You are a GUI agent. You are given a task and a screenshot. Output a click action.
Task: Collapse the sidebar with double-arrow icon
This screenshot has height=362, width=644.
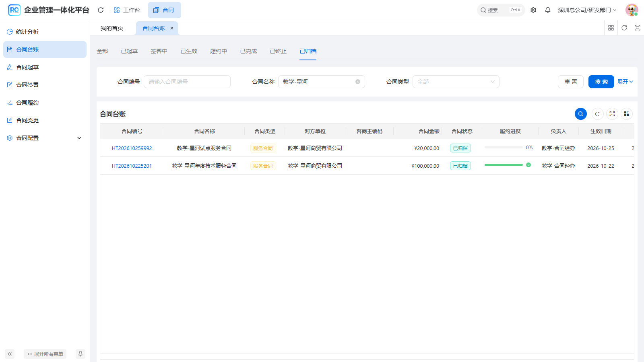(10, 354)
